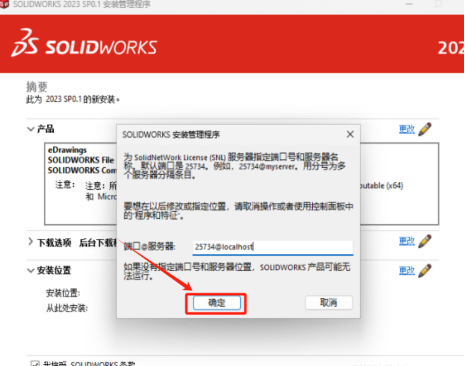Click the pencil icon for 下载选项

click(425, 241)
